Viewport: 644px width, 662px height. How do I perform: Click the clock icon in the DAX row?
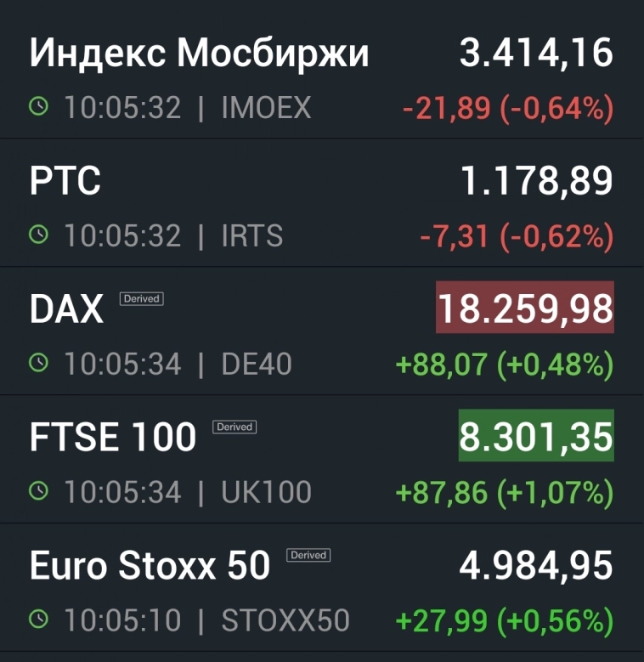click(x=39, y=364)
